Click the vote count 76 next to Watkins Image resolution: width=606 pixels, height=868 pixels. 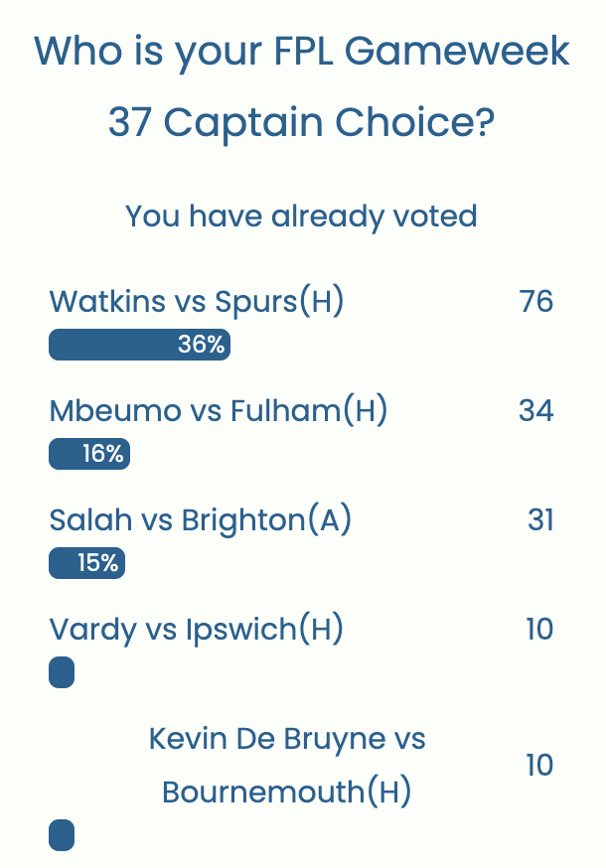point(537,301)
